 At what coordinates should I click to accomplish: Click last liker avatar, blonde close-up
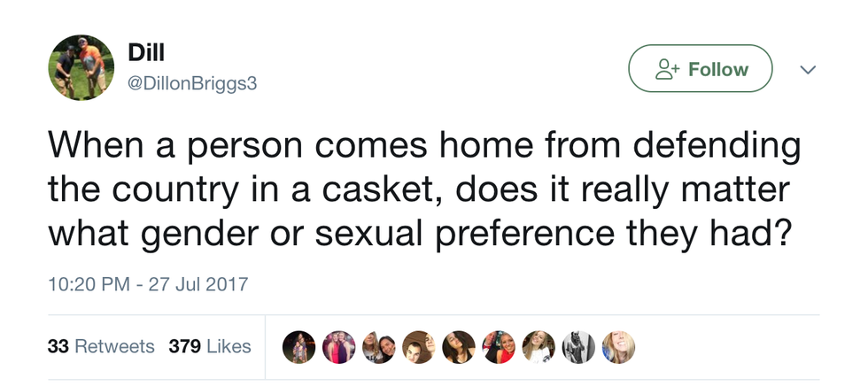pyautogui.click(x=617, y=347)
